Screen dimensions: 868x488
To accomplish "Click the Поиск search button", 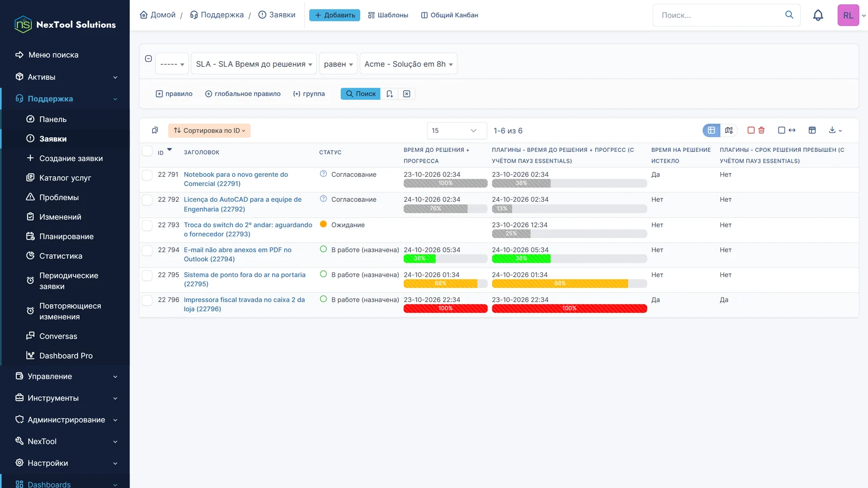I will click(360, 94).
